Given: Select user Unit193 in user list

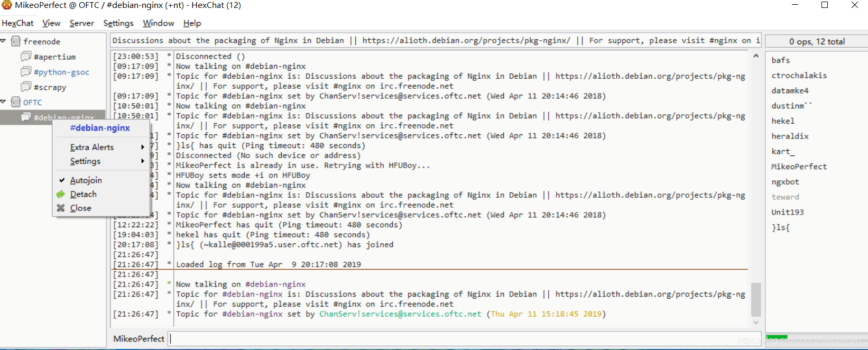Looking at the screenshot, I should 787,212.
